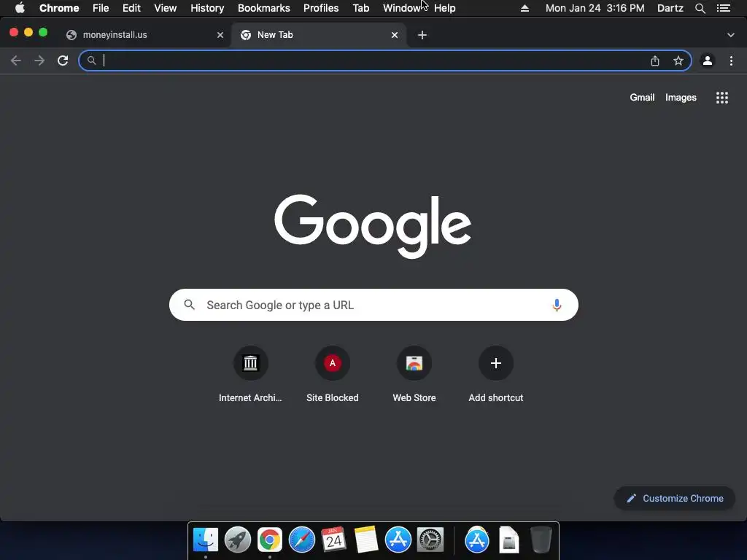Click the Gmail link

[642, 97]
